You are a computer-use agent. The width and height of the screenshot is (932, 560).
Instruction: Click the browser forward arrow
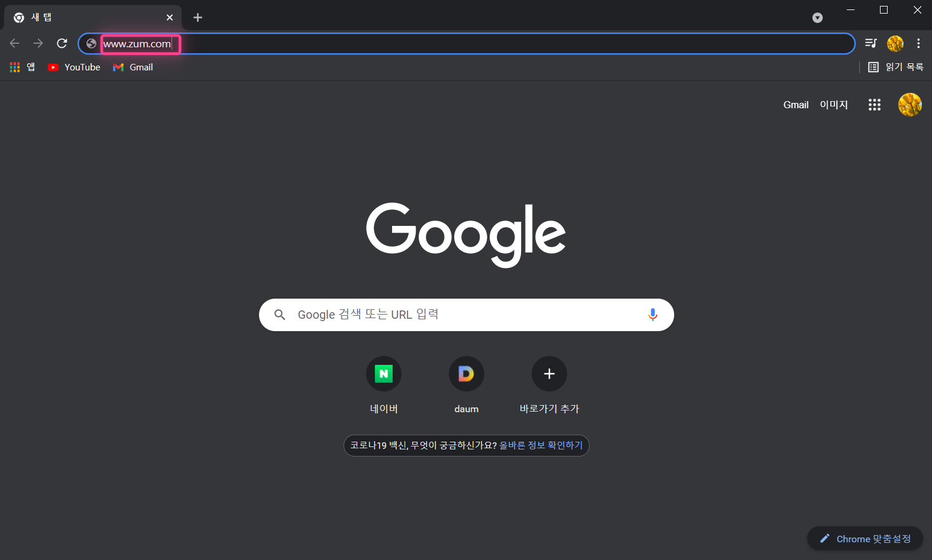(x=38, y=43)
